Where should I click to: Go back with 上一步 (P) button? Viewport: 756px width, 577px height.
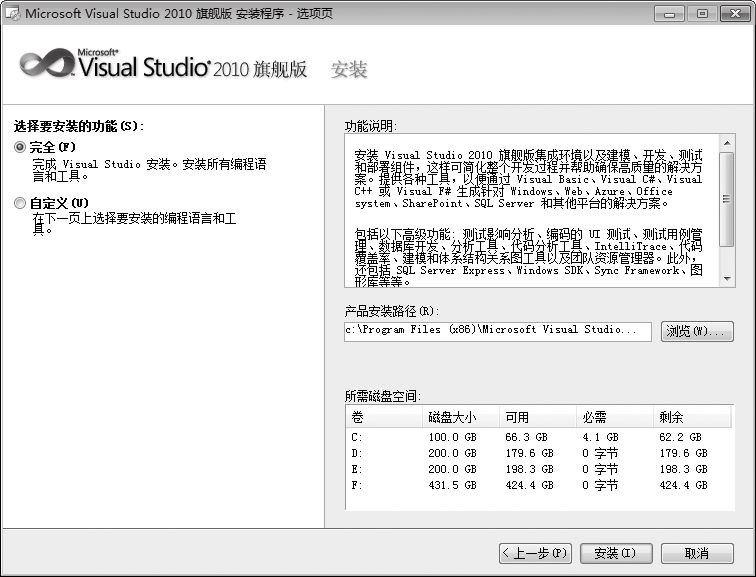click(535, 553)
